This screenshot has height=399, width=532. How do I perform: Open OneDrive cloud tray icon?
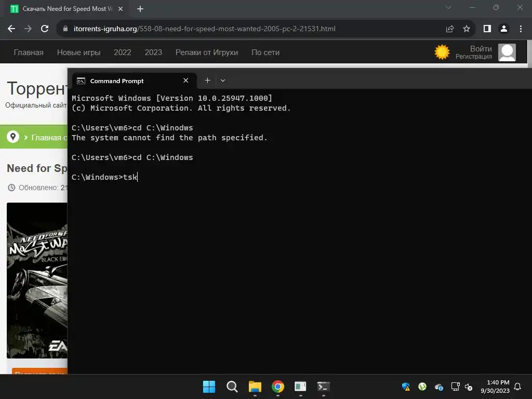[438, 387]
